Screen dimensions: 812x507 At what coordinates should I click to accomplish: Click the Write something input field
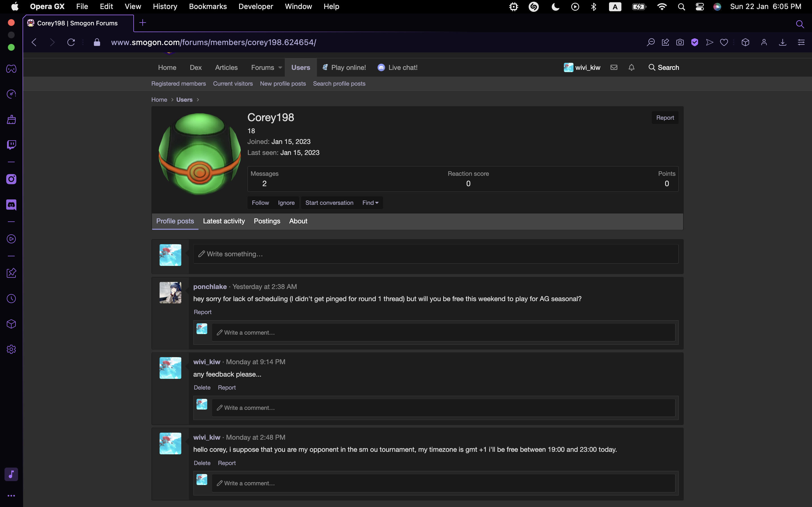[436, 254]
